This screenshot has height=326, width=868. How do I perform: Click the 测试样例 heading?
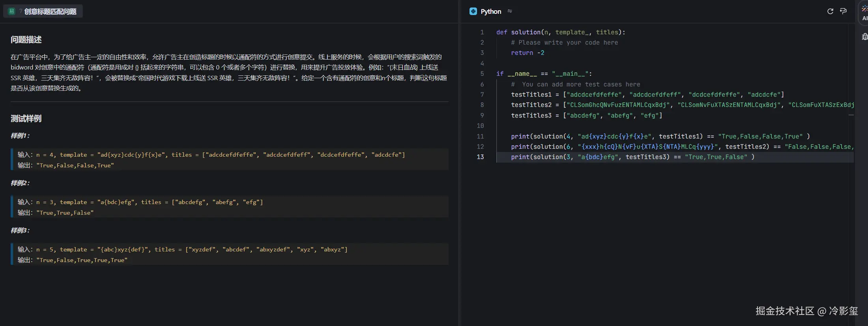[x=26, y=118]
